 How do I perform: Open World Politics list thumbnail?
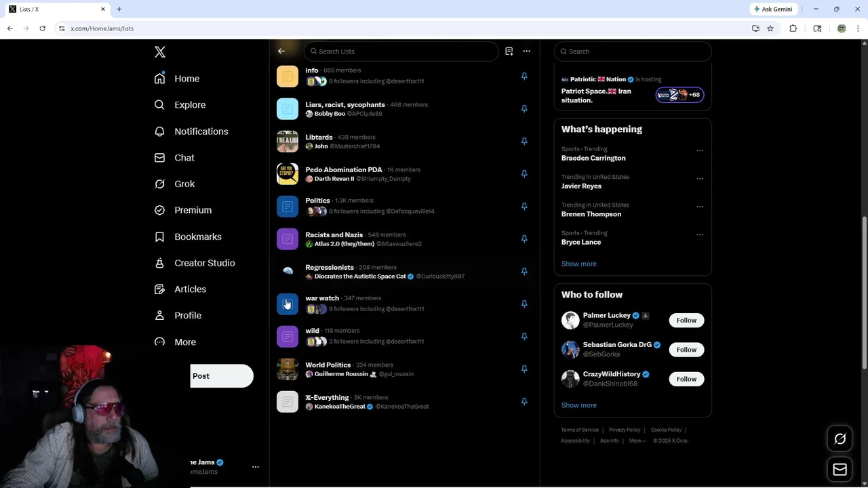[288, 369]
